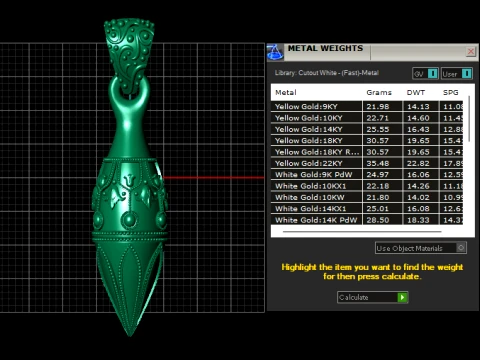Select the Yellow Gold:9KY row
The width and height of the screenshot is (480, 360).
[367, 106]
